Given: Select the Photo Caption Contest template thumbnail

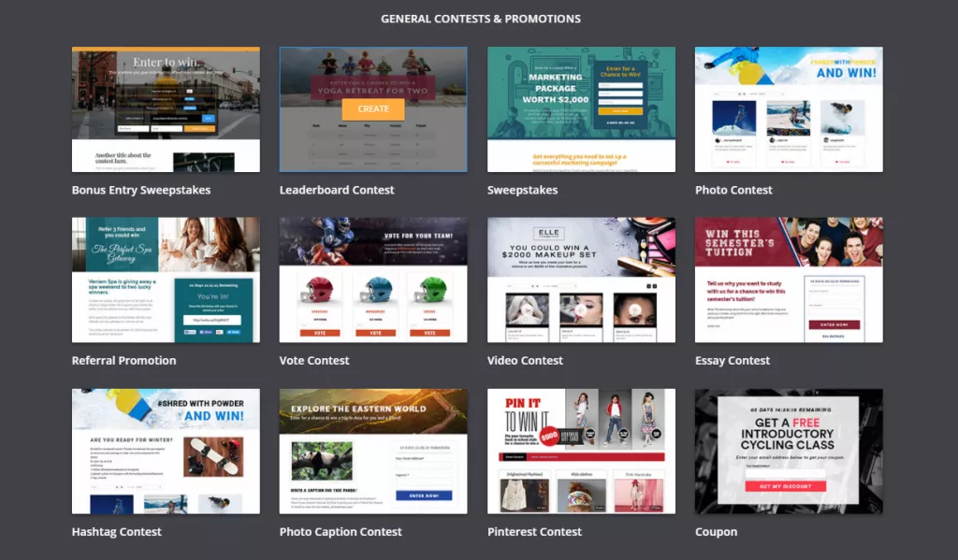Looking at the screenshot, I should tap(373, 452).
